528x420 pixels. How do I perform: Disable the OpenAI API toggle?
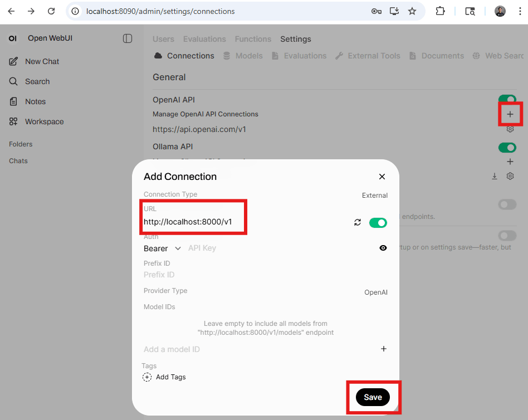(x=507, y=100)
